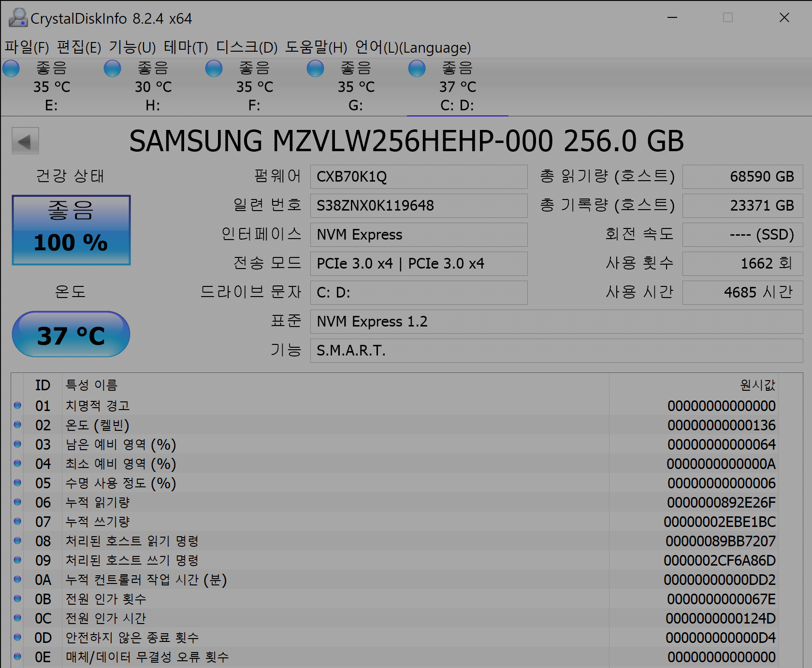The width and height of the screenshot is (812, 668).
Task: Click status dot for attribute 05 수명 사용 정도
Action: click(x=17, y=483)
